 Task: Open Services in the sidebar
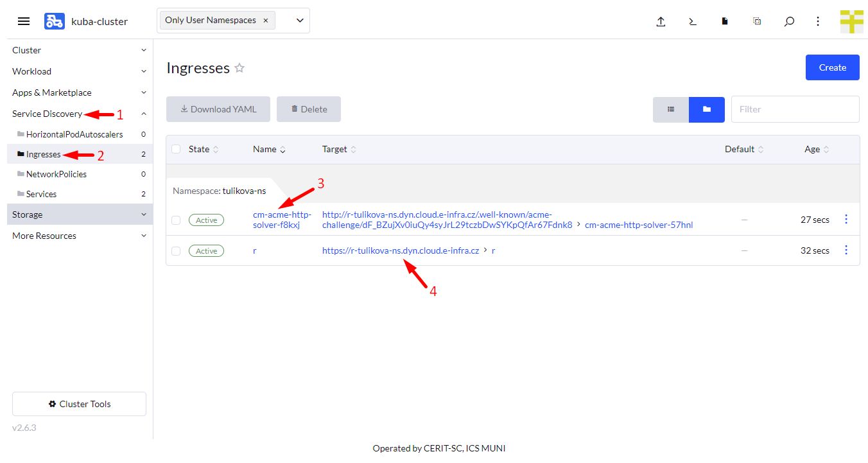tap(41, 194)
